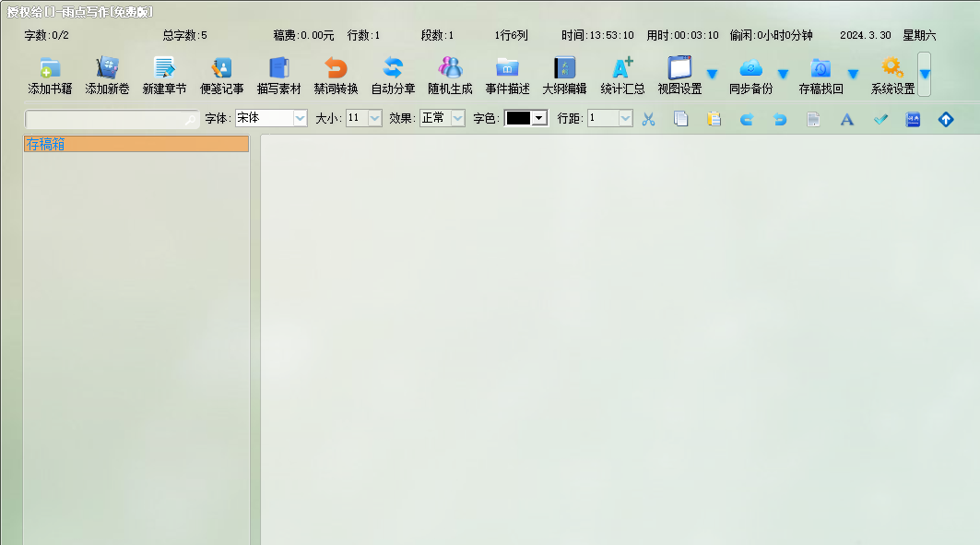This screenshot has width=980, height=545.
Task: Click the 时间:13:53:10 clock text
Action: coord(596,36)
